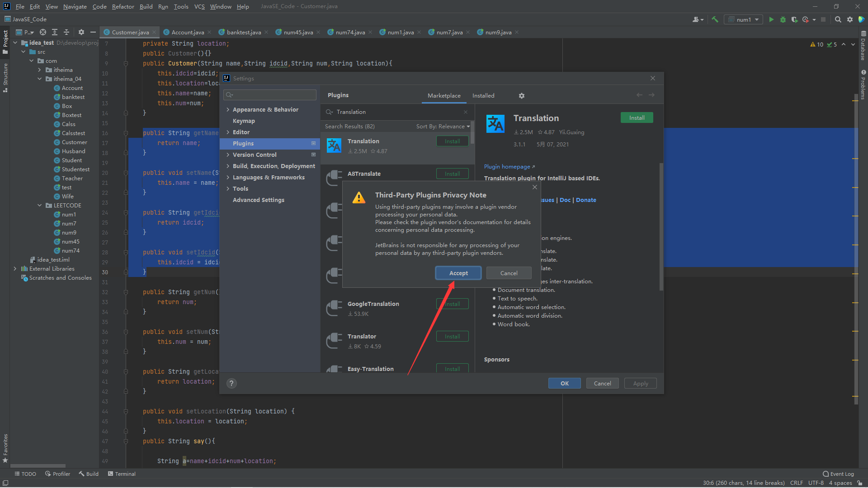Click the colorful Code With Me icon

(x=862, y=19)
